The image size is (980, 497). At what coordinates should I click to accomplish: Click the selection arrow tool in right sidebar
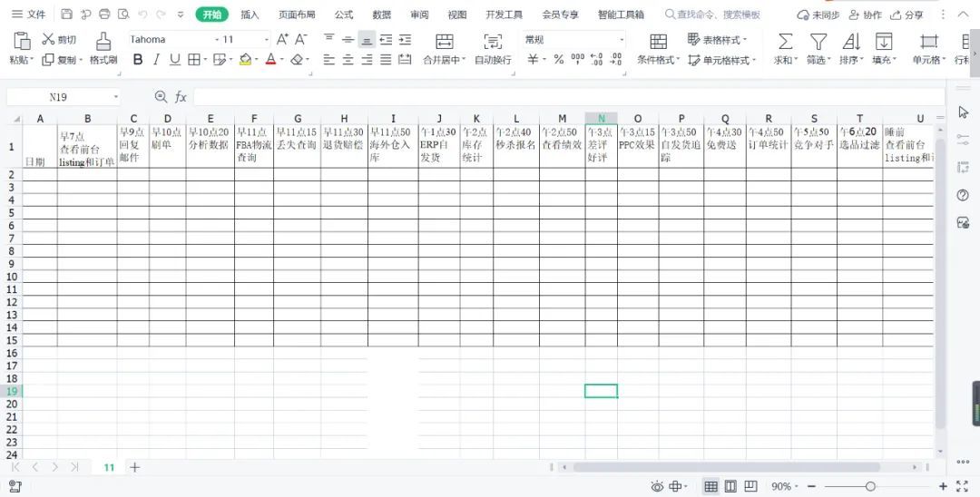[x=963, y=112]
